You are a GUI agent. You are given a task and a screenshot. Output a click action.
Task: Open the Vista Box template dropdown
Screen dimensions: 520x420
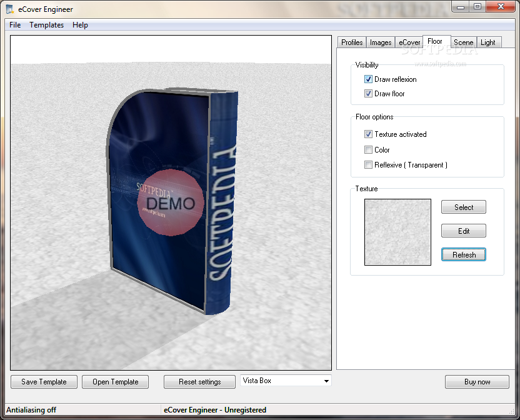tap(286, 381)
